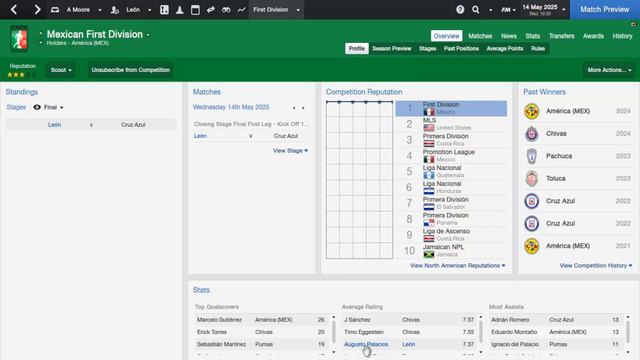Open the date dropdown arrow
The height and width of the screenshot is (360, 640).
pyautogui.click(x=564, y=10)
